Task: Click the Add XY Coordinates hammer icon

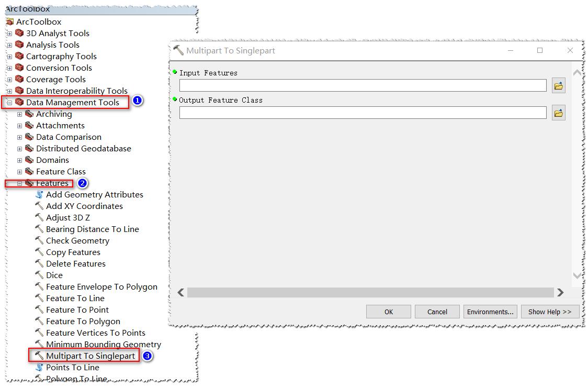Action: point(39,206)
